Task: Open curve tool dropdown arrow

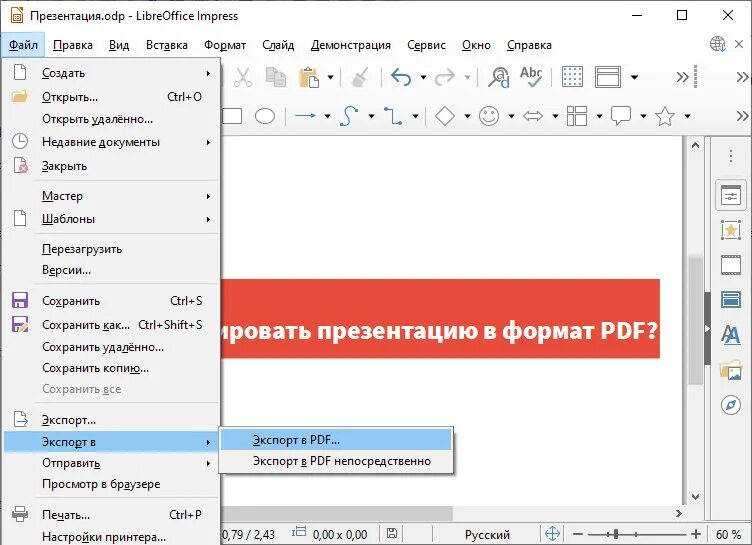Action: click(x=371, y=116)
